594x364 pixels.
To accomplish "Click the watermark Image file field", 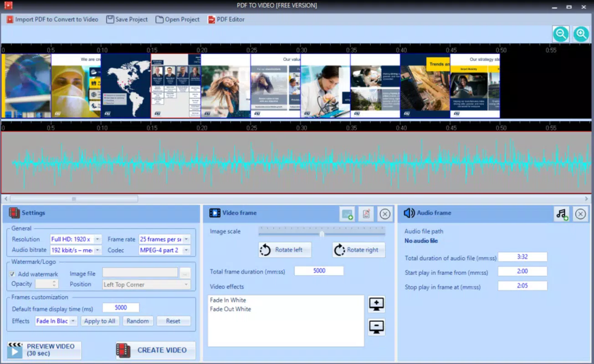I will coord(140,273).
